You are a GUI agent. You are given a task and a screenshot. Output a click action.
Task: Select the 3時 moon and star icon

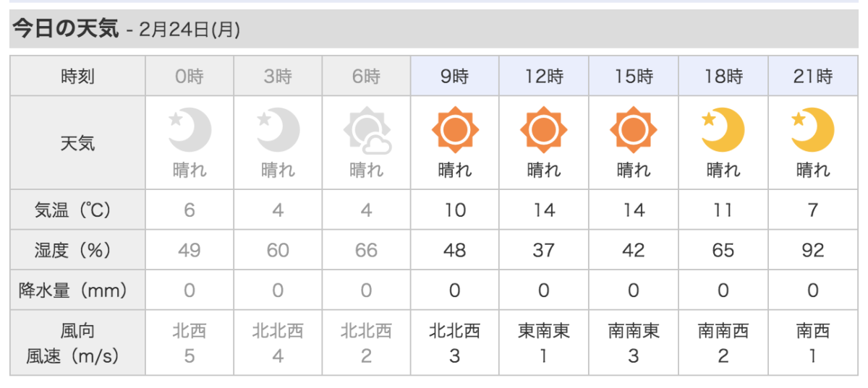pos(278,131)
